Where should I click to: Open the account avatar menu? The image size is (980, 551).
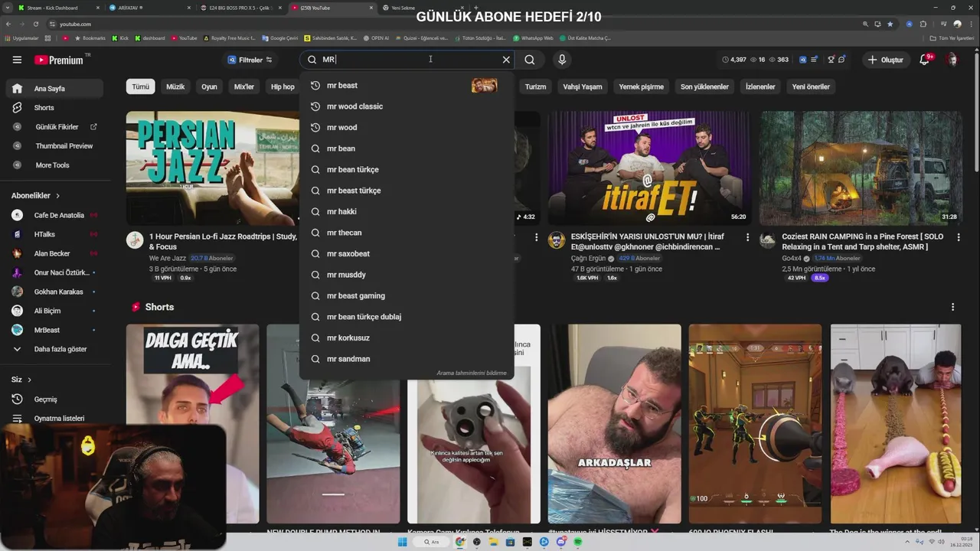point(952,60)
